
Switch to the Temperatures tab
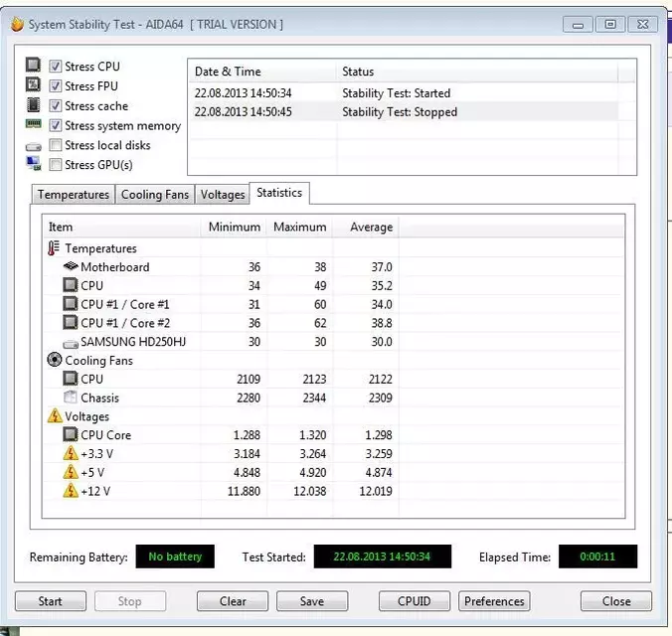[x=73, y=195]
